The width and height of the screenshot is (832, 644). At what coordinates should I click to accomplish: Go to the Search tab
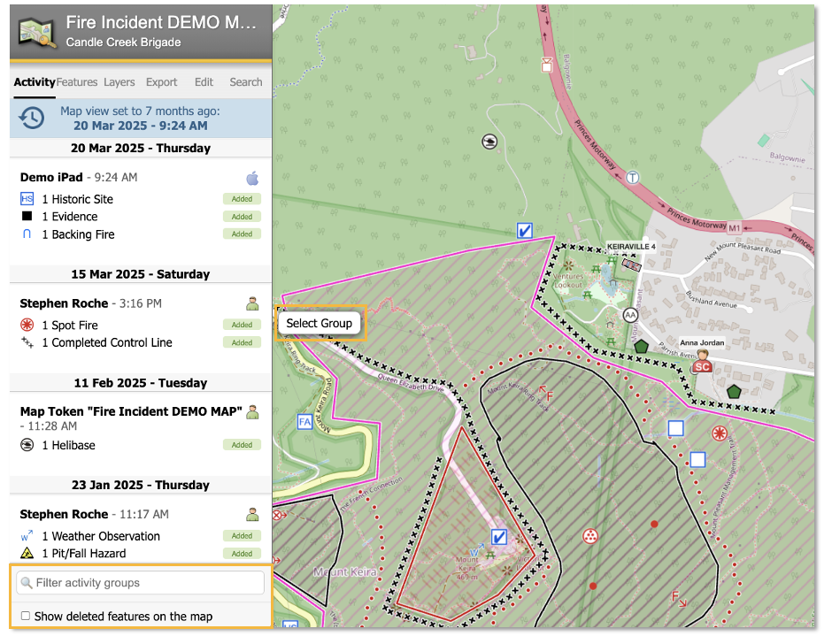(x=246, y=82)
